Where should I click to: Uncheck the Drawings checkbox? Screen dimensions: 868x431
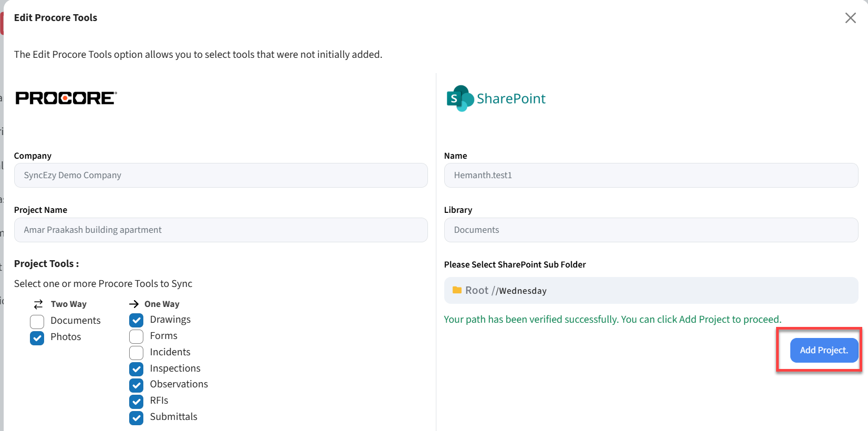pyautogui.click(x=137, y=320)
